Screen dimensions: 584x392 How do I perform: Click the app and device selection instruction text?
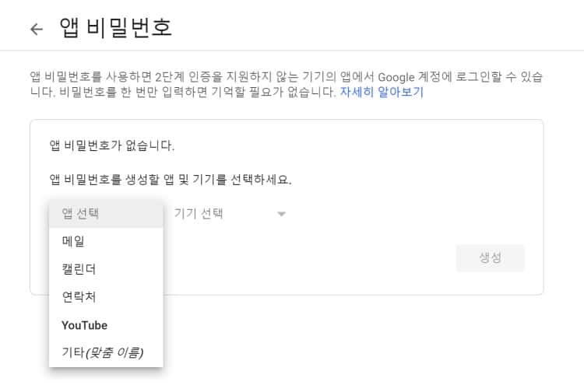coord(171,180)
